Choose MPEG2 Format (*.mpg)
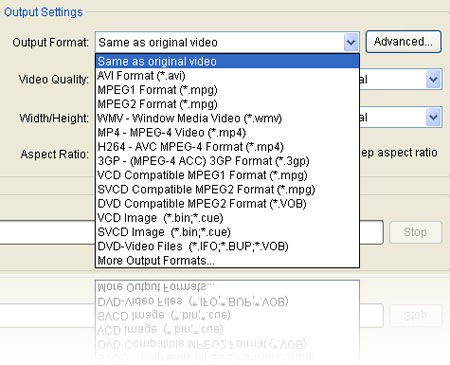This screenshot has width=450, height=365. [227, 104]
